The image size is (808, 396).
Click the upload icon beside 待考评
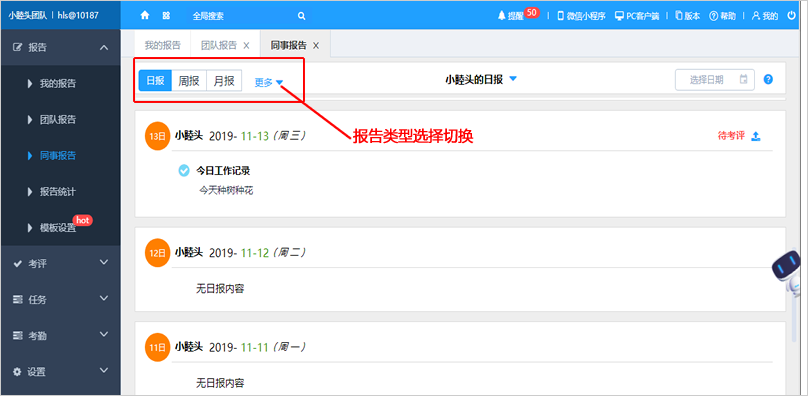756,136
